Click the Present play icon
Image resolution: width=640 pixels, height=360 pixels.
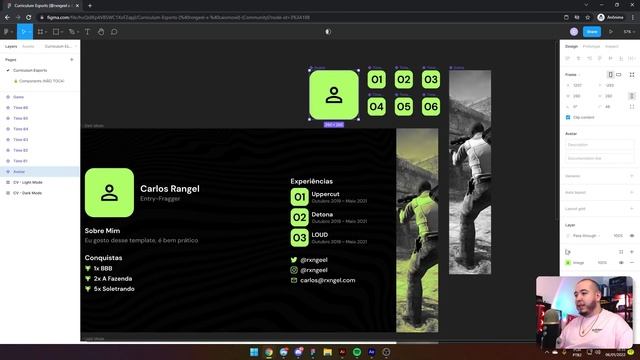click(x=611, y=32)
